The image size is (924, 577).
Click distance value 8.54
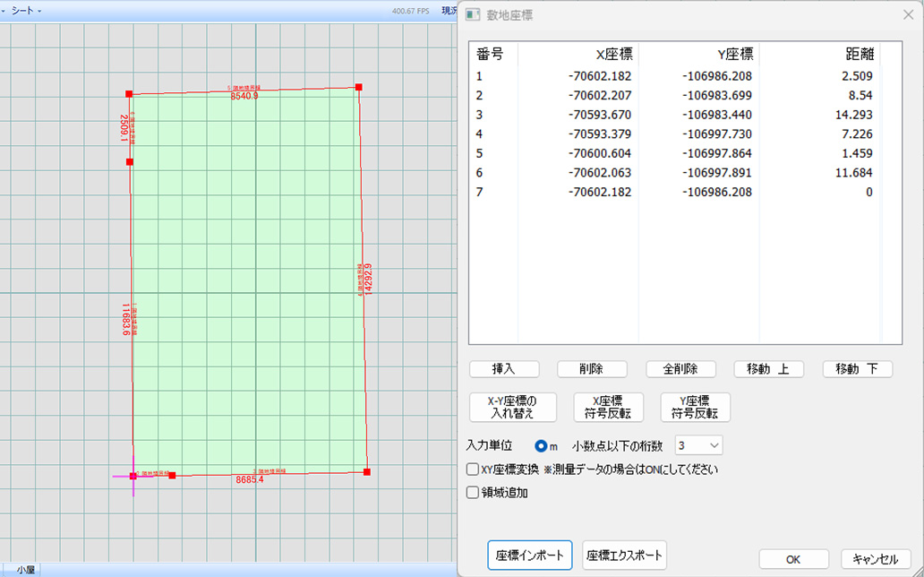[861, 96]
